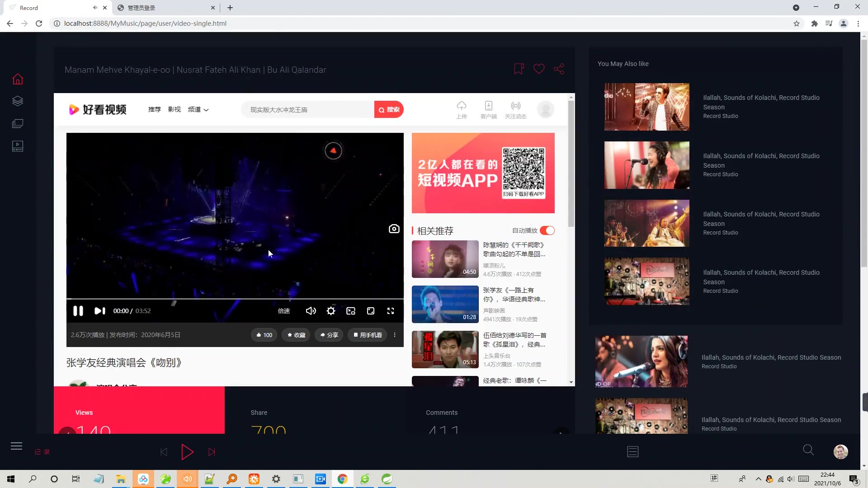Select the 推荐 menu item
868x488 pixels.
click(x=154, y=109)
